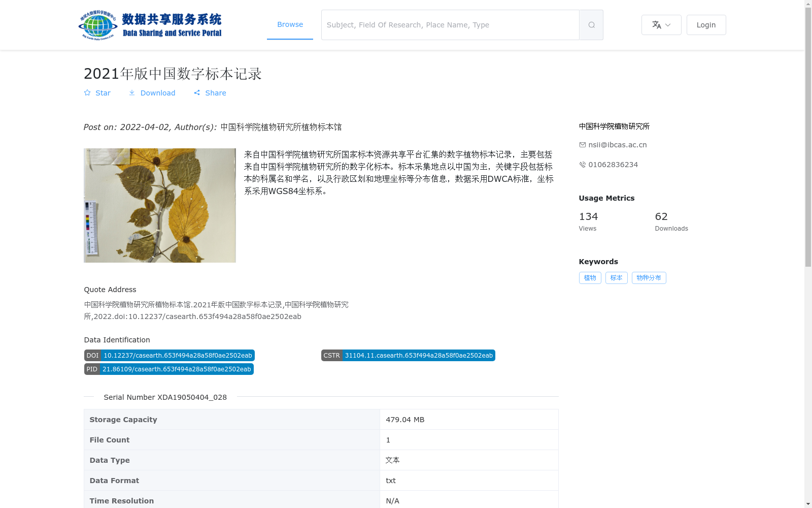The width and height of the screenshot is (812, 508).
Task: Click the Login button
Action: coord(706,25)
